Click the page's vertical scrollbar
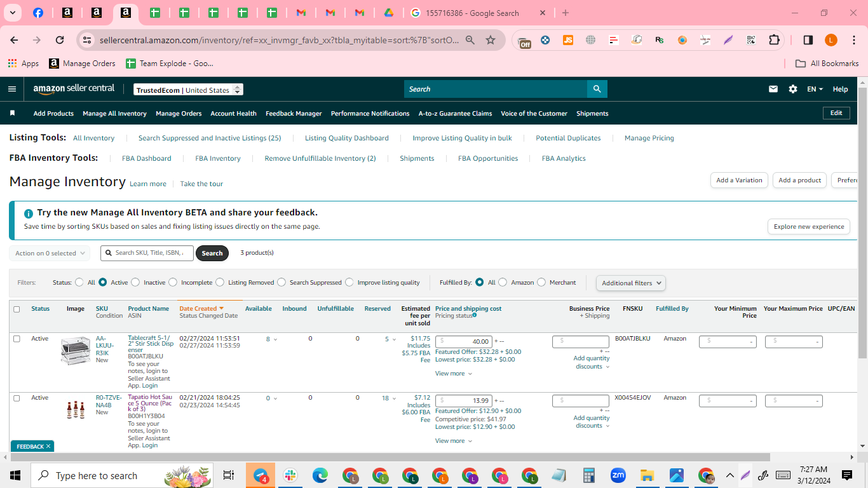The image size is (868, 488). click(862, 222)
